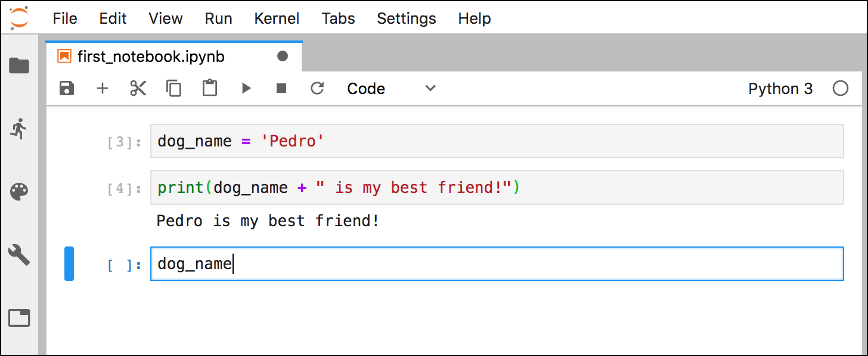Save the notebook with the disk icon
The height and width of the screenshot is (356, 868).
coord(67,89)
